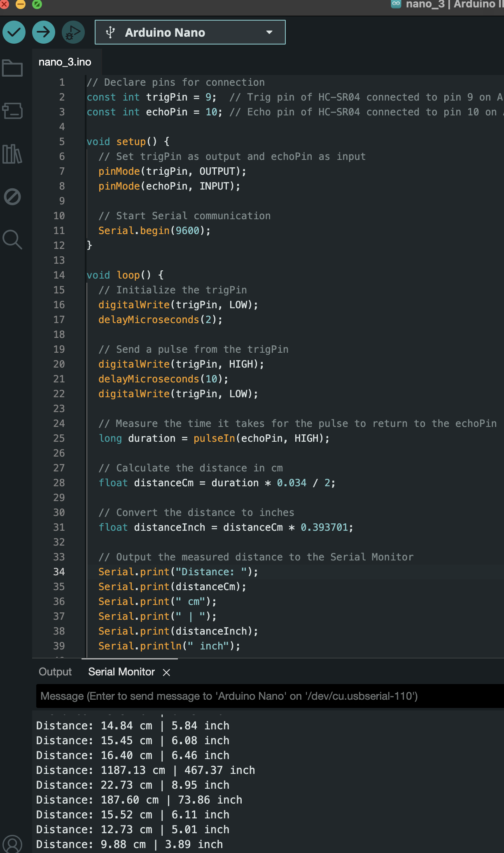Open the Sketchbook folder icon in sidebar
This screenshot has width=504, height=853.
(12, 68)
